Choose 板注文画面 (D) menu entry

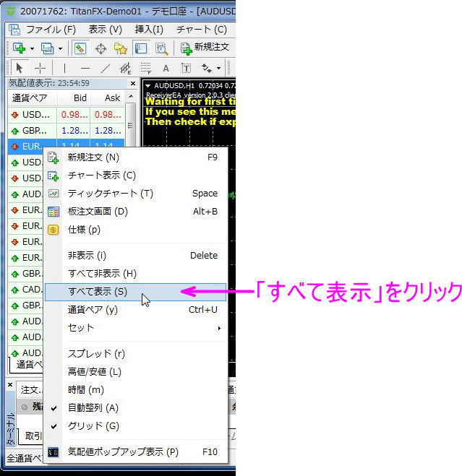click(x=135, y=212)
